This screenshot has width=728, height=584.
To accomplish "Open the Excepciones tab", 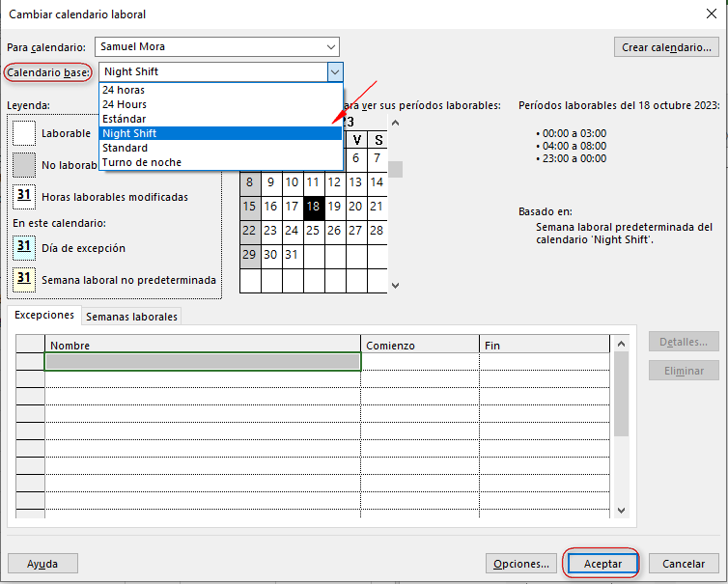I will tap(44, 316).
